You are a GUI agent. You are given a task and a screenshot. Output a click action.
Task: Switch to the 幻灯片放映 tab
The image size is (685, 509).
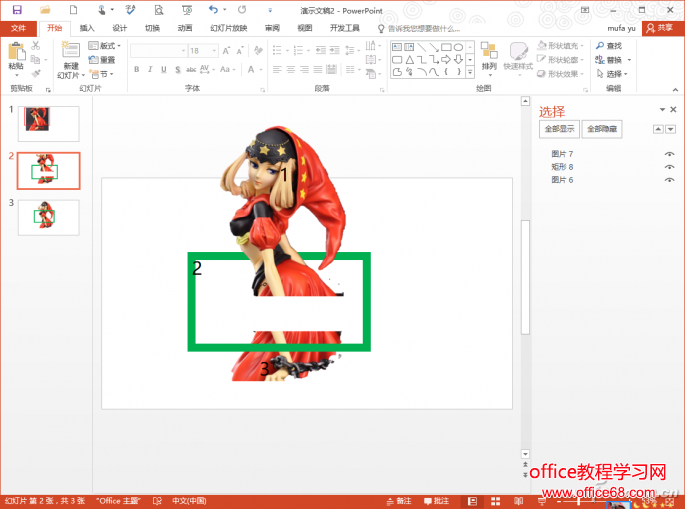click(228, 28)
